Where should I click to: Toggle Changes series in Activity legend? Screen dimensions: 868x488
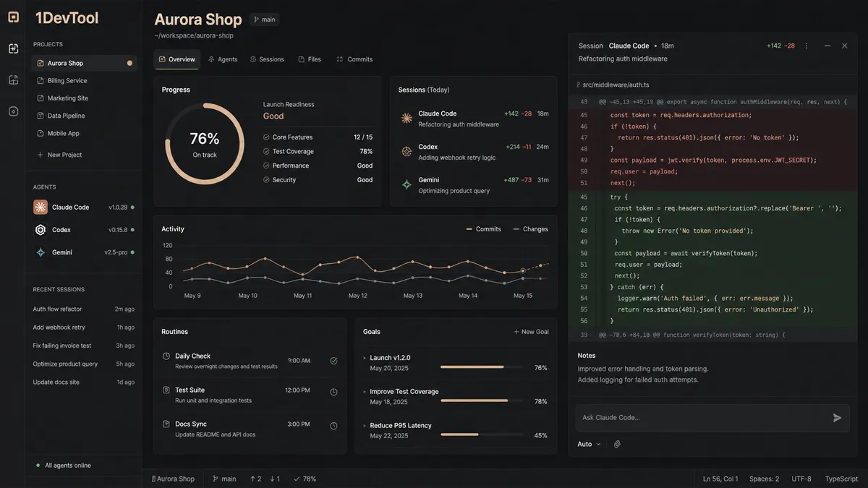(x=530, y=229)
